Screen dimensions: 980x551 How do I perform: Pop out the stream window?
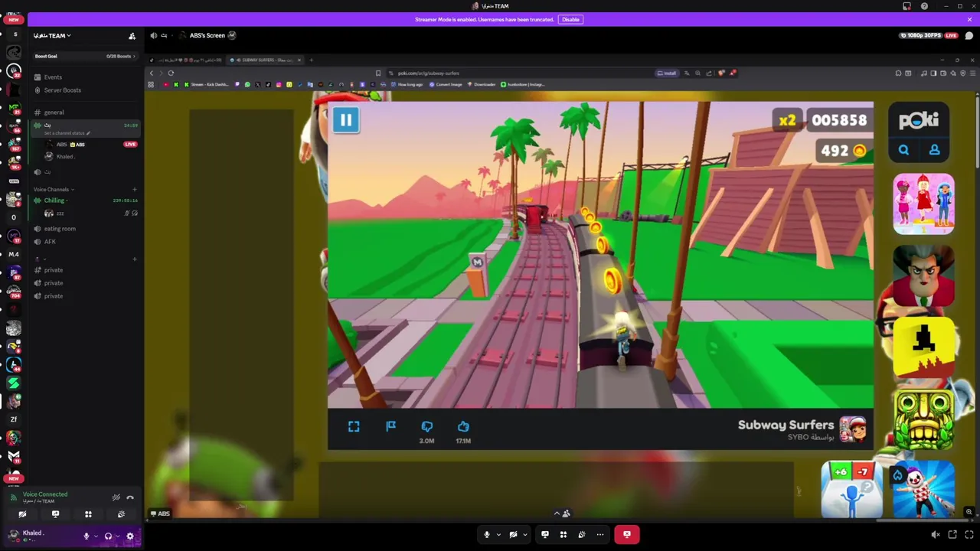(x=952, y=535)
